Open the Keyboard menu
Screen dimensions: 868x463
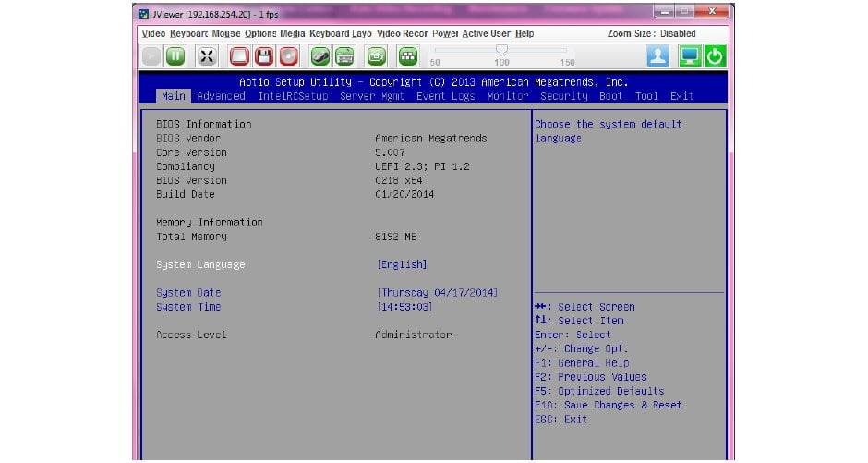pyautogui.click(x=188, y=34)
